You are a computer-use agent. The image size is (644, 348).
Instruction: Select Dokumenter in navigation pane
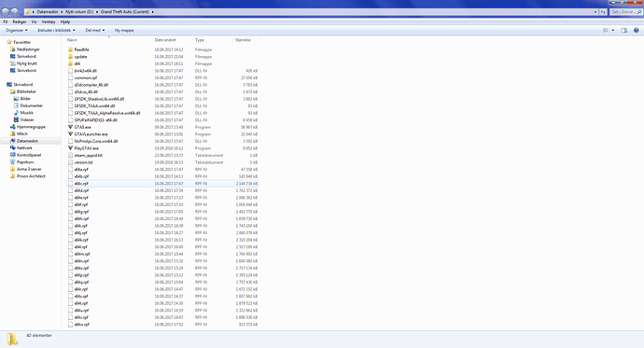coord(32,105)
